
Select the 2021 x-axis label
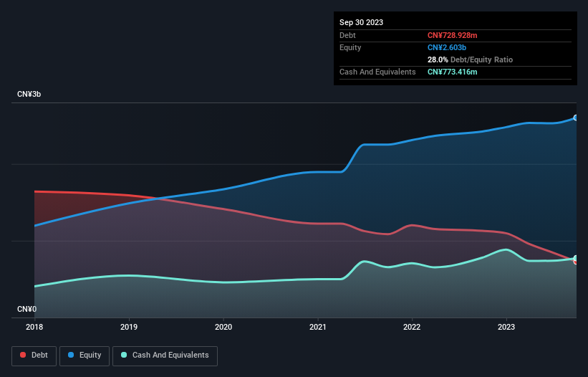click(x=318, y=327)
